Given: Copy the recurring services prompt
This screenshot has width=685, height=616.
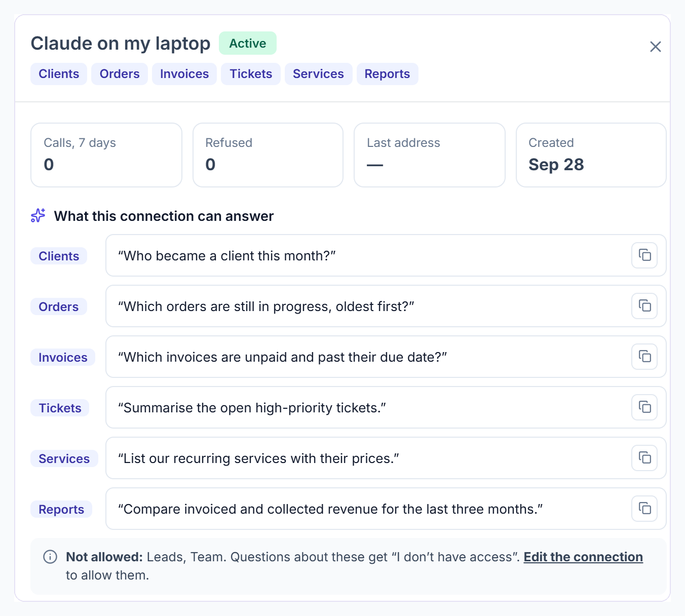Looking at the screenshot, I should coord(644,458).
